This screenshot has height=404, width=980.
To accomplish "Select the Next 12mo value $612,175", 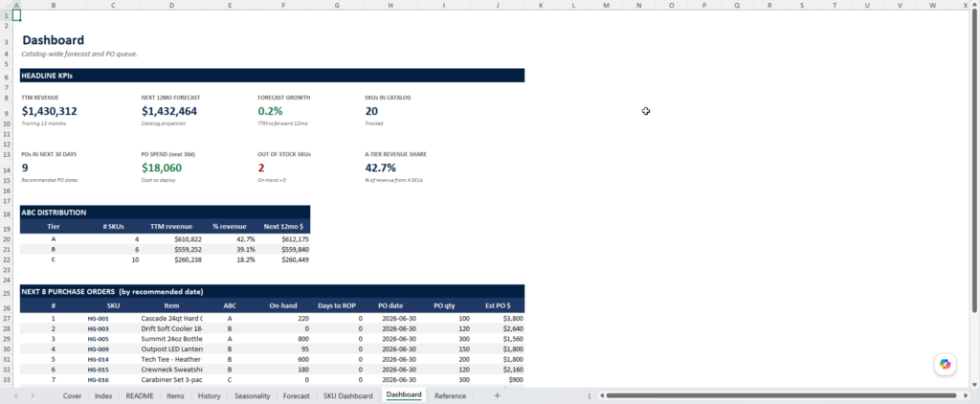I will pos(283,239).
